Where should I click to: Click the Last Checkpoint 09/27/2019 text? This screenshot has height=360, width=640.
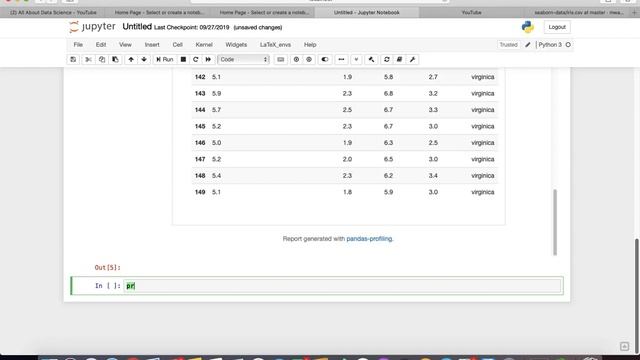point(191,27)
